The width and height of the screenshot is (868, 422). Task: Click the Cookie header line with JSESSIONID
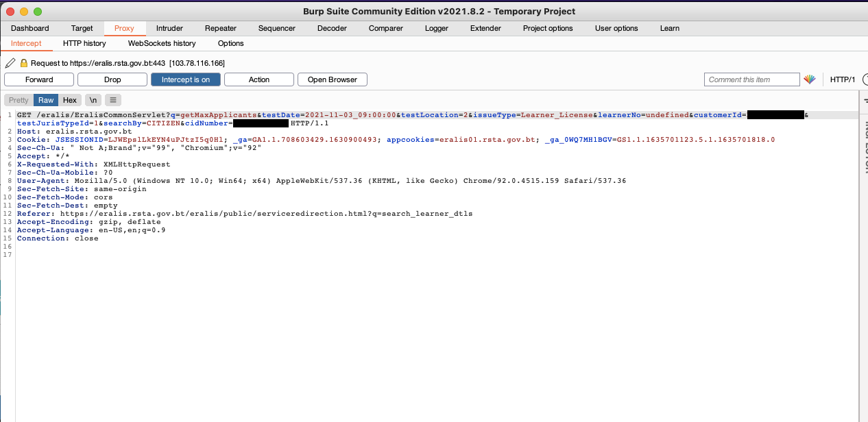pos(396,140)
